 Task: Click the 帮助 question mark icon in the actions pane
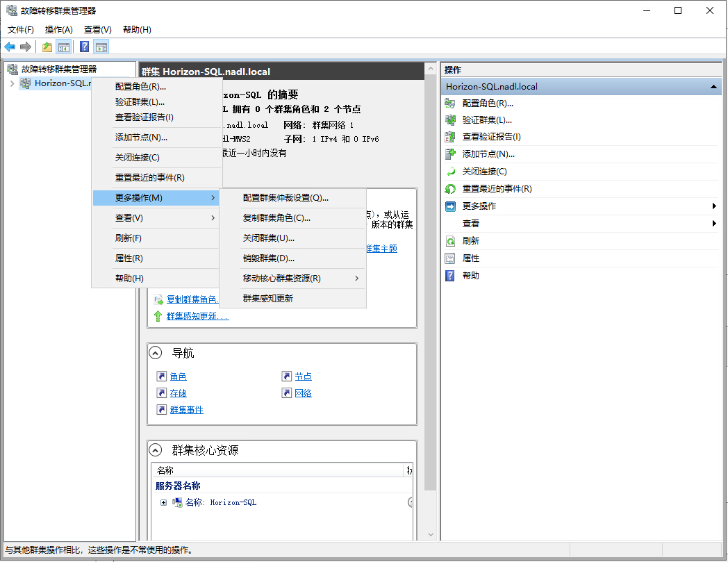click(450, 275)
